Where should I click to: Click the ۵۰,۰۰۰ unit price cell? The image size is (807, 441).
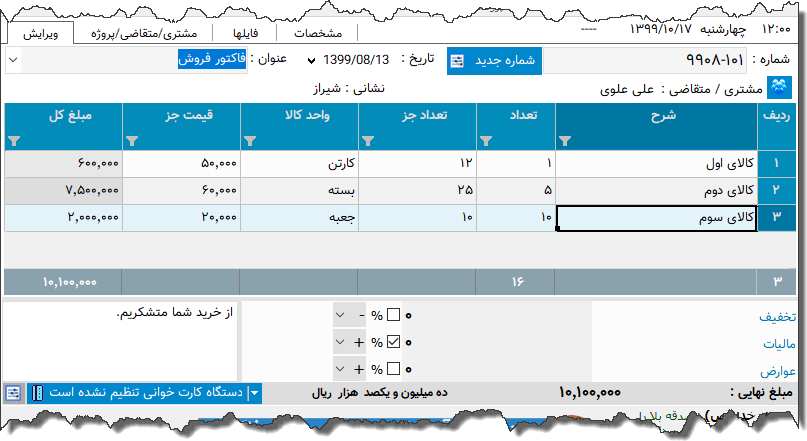tap(182, 164)
